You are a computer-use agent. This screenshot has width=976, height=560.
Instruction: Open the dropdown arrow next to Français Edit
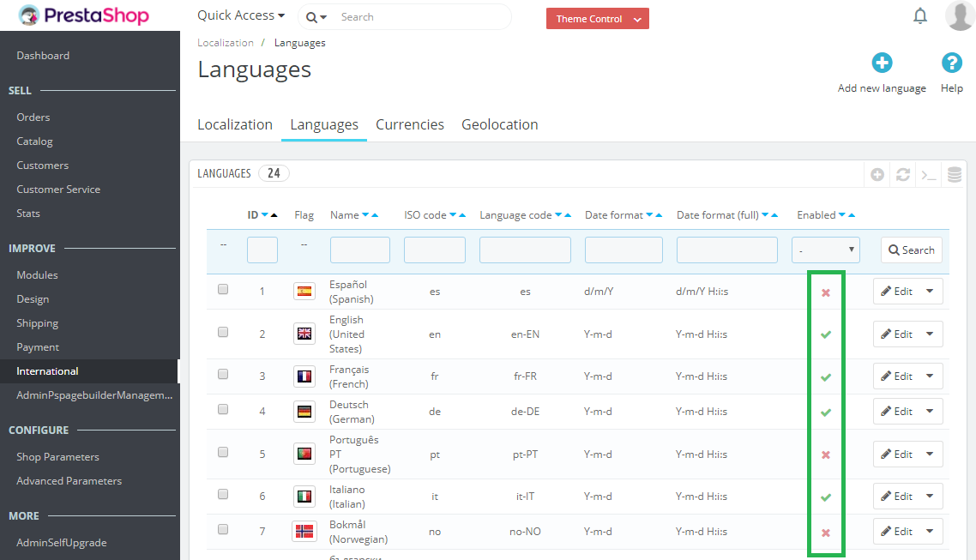930,376
